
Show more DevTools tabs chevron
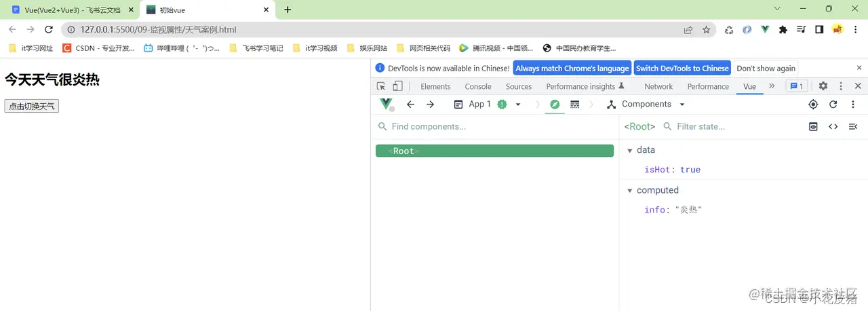(x=772, y=86)
